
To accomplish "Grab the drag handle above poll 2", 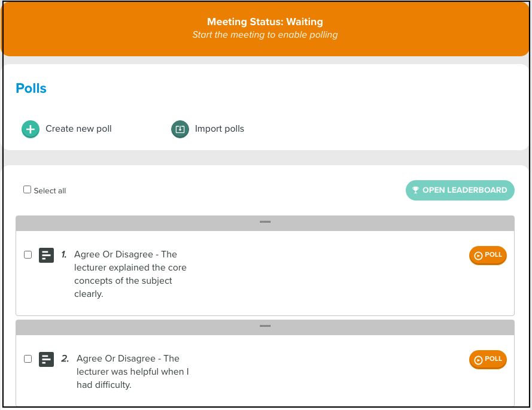I will [x=265, y=326].
